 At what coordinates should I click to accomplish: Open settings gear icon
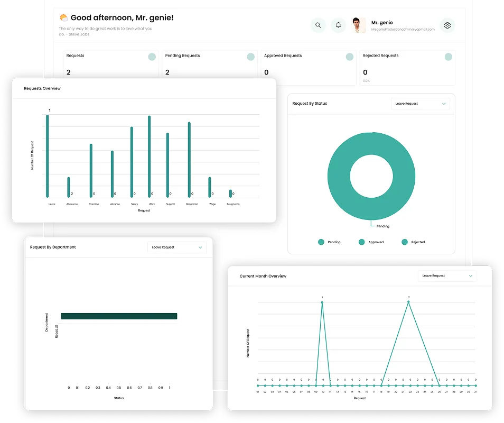tap(447, 25)
